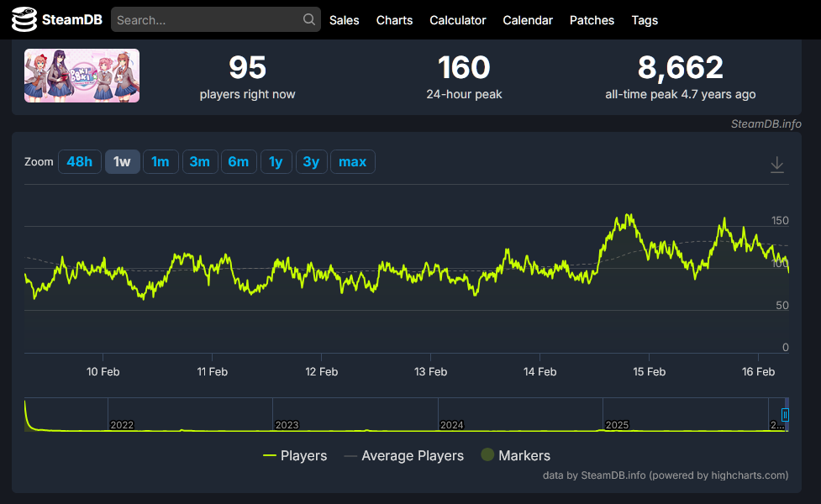Navigate to Patches
This screenshot has height=504, width=821.
[x=592, y=20]
